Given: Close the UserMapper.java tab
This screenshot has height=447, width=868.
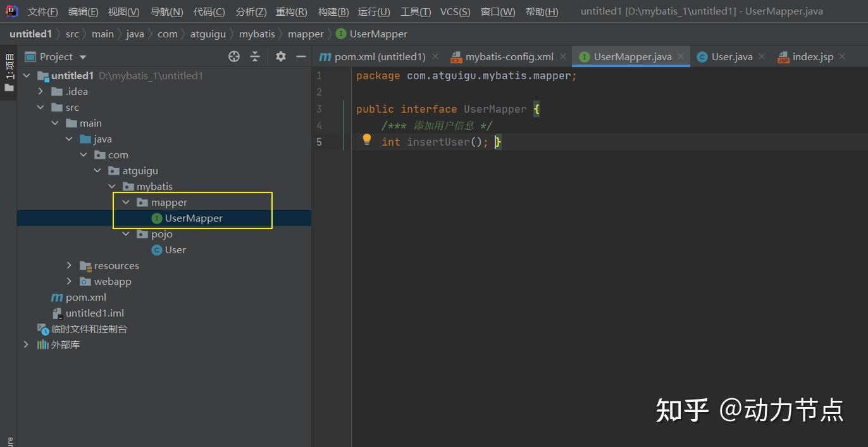Looking at the screenshot, I should (681, 56).
